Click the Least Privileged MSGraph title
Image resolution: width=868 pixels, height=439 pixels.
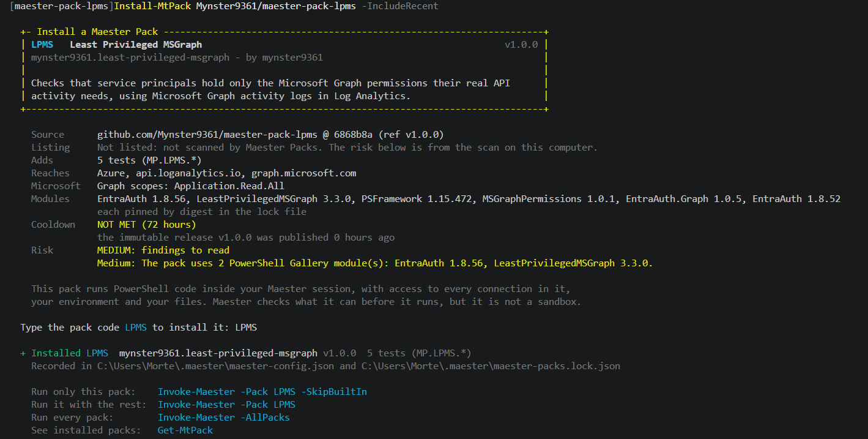tap(136, 45)
